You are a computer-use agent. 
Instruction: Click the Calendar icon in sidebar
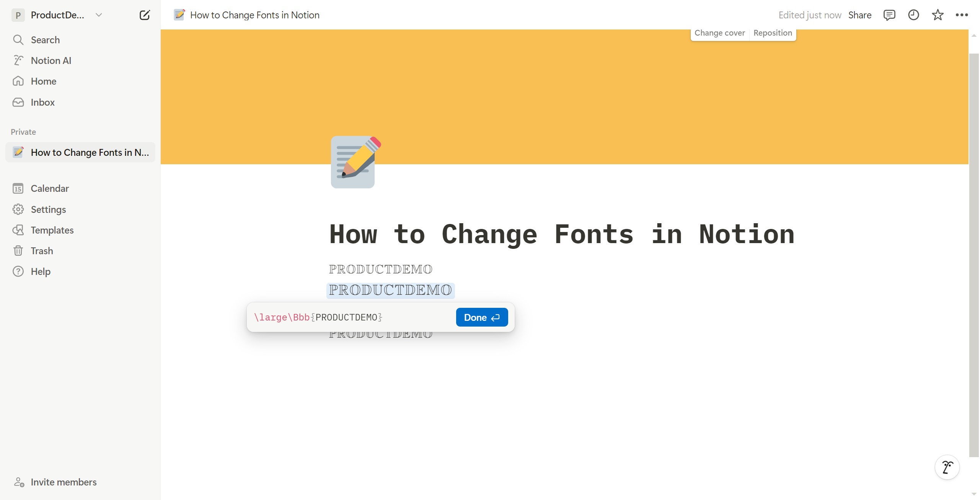[x=18, y=188]
